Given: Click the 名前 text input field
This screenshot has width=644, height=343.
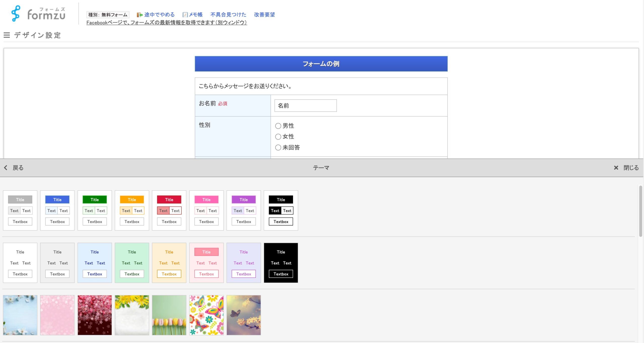Looking at the screenshot, I should coord(305,106).
